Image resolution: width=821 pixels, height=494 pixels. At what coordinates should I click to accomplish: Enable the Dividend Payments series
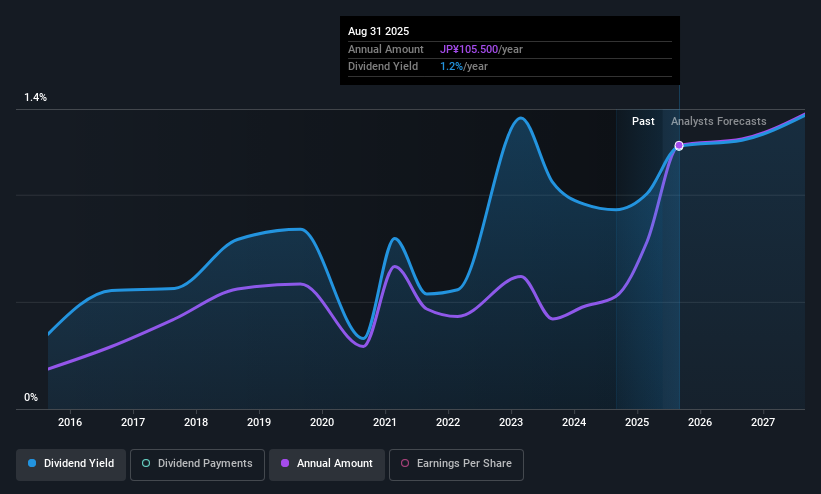click(x=197, y=465)
